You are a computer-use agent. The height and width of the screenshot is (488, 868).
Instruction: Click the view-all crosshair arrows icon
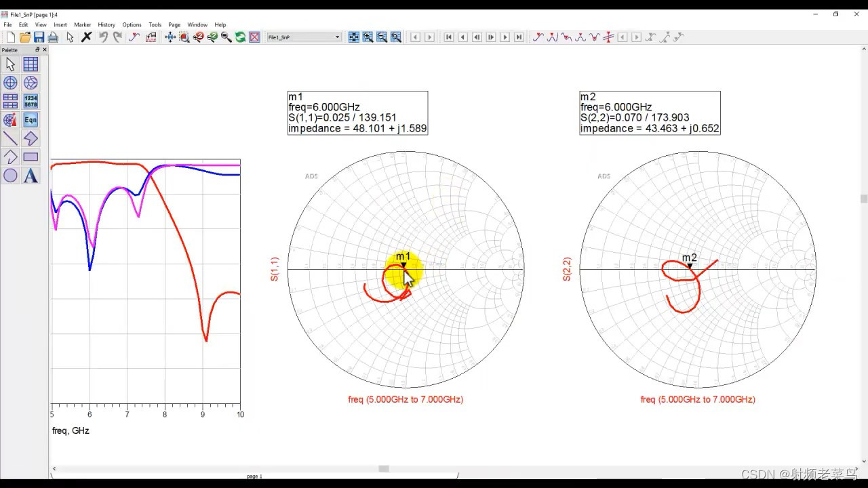170,37
